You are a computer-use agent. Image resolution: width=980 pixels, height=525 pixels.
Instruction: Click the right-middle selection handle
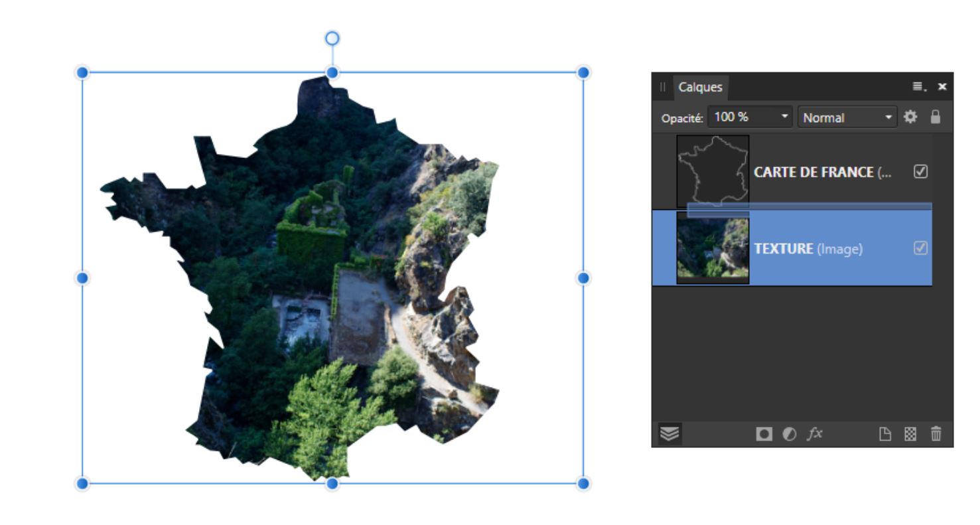[583, 278]
